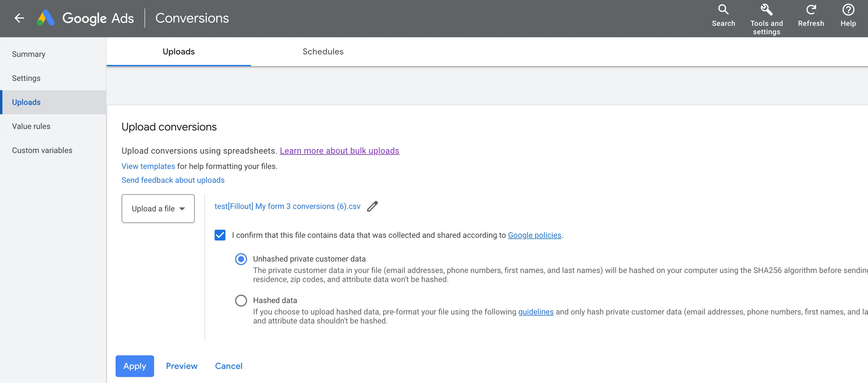Switch to the Uploads tab
This screenshot has width=868, height=383.
(178, 51)
